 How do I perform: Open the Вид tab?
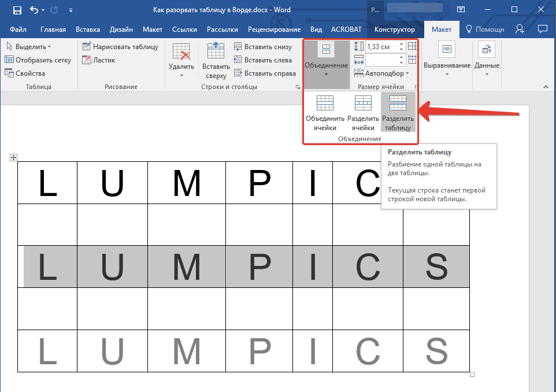[316, 29]
